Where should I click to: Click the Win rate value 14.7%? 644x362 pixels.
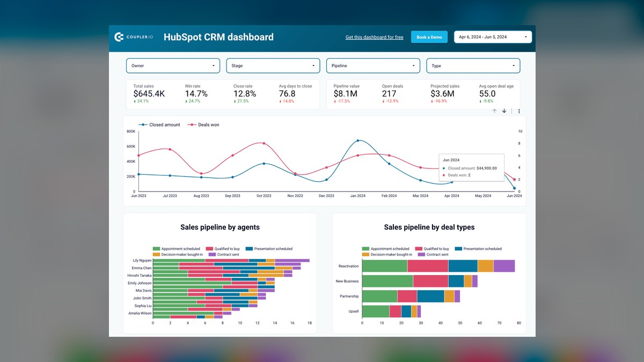click(x=196, y=93)
